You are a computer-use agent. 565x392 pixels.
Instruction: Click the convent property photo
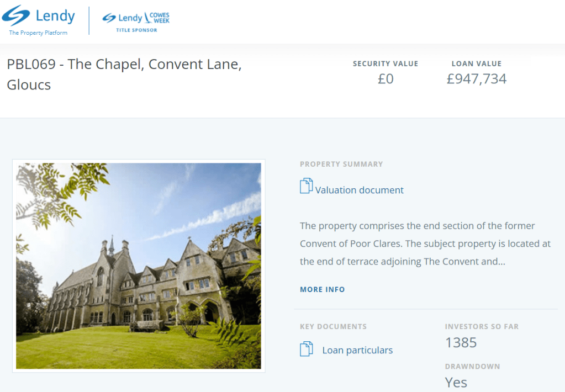[x=139, y=266]
